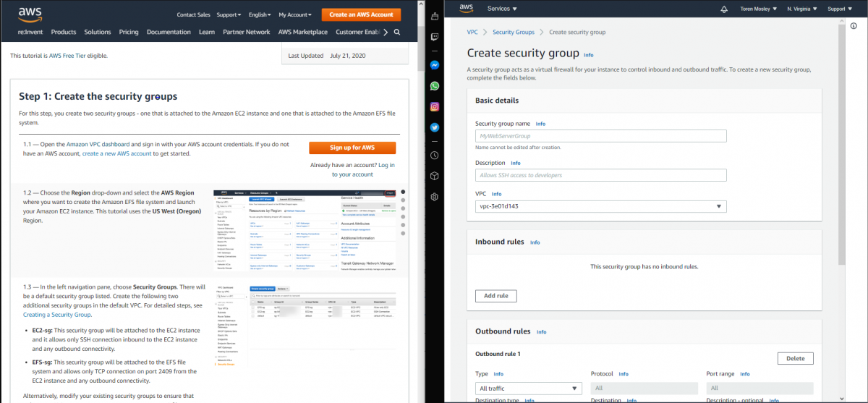The height and width of the screenshot is (403, 868).
Task: Click Info next to Create security group
Action: 589,55
